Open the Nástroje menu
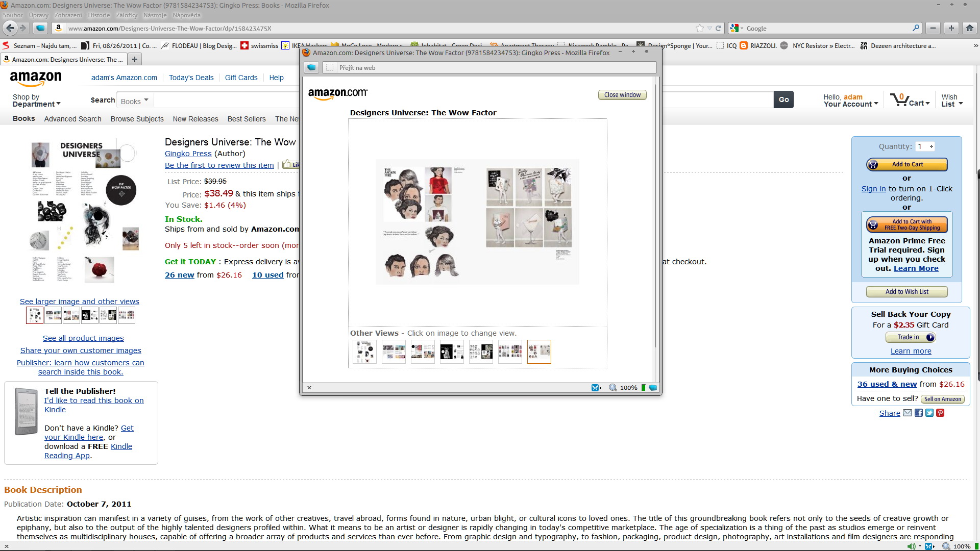Viewport: 980px width, 551px height. [155, 15]
